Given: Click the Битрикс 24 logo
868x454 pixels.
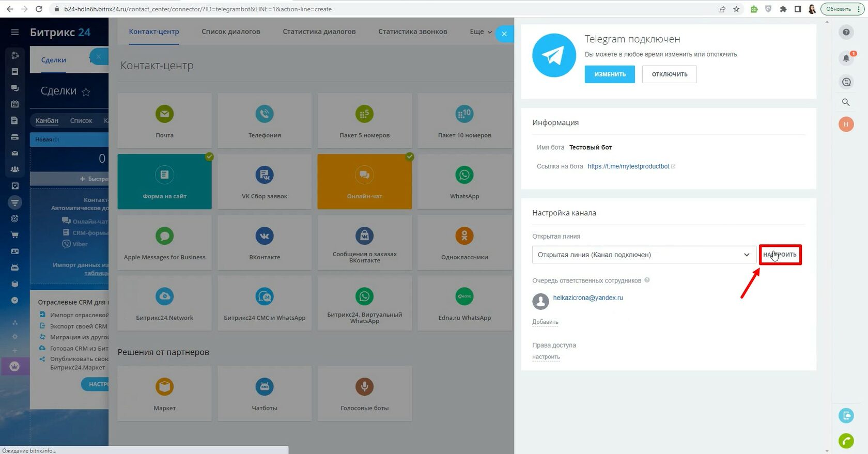Looking at the screenshot, I should (x=60, y=32).
